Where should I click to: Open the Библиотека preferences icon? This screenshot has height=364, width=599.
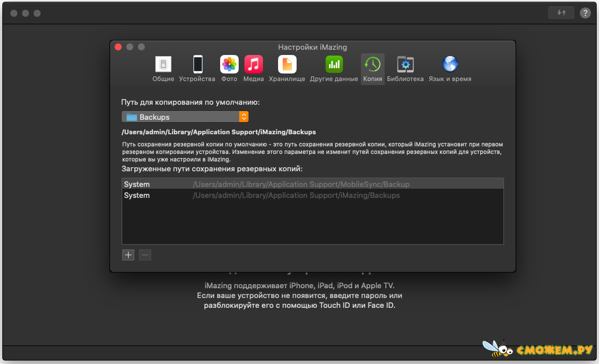[406, 64]
